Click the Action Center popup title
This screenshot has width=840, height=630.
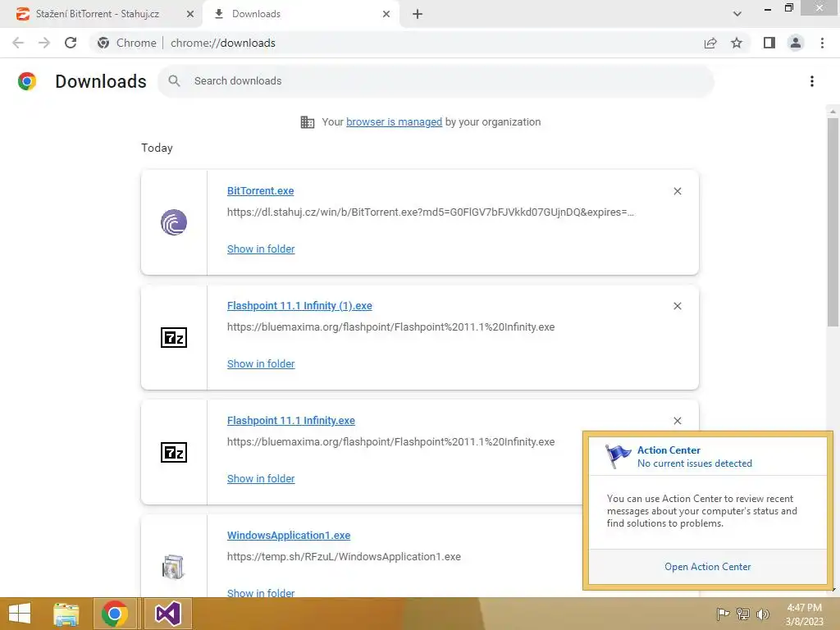click(669, 450)
